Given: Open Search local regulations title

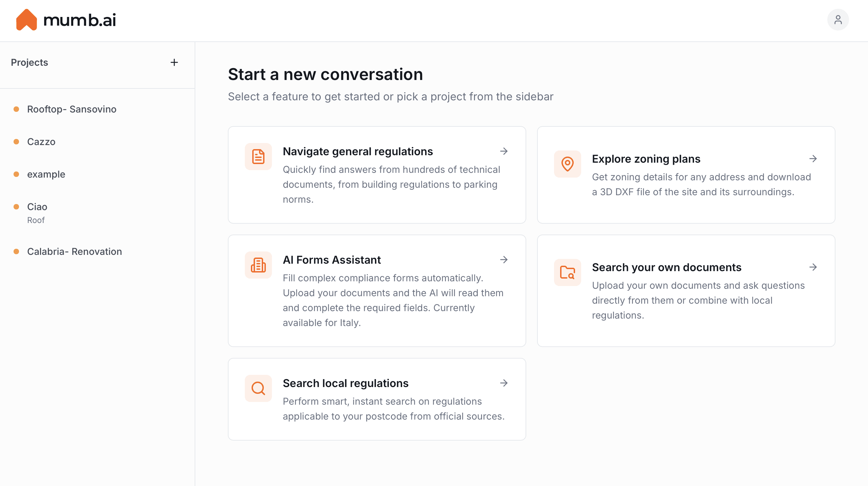Looking at the screenshot, I should pyautogui.click(x=346, y=383).
